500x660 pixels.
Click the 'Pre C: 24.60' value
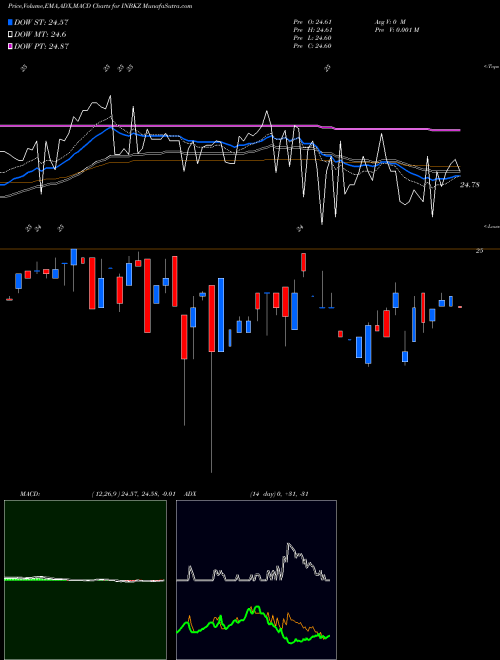(313, 46)
